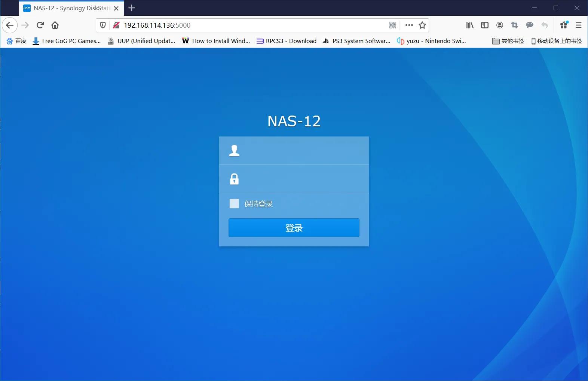Open the Firefox hamburger menu
This screenshot has height=381, width=588.
[579, 25]
